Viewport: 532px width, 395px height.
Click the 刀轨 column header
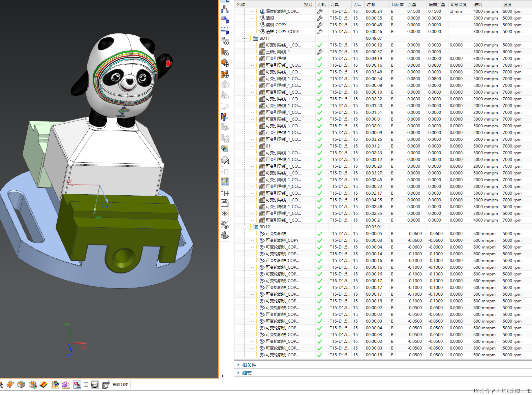(x=322, y=4)
